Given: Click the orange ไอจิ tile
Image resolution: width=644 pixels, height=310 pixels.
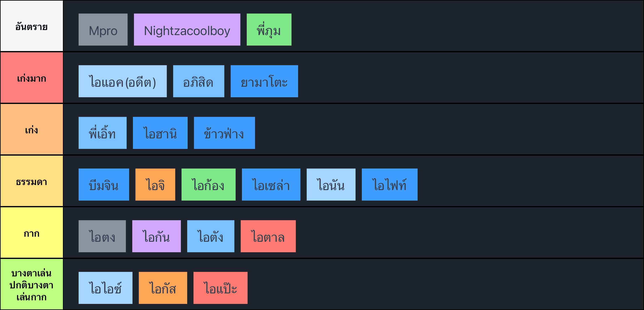Looking at the screenshot, I should tap(155, 185).
